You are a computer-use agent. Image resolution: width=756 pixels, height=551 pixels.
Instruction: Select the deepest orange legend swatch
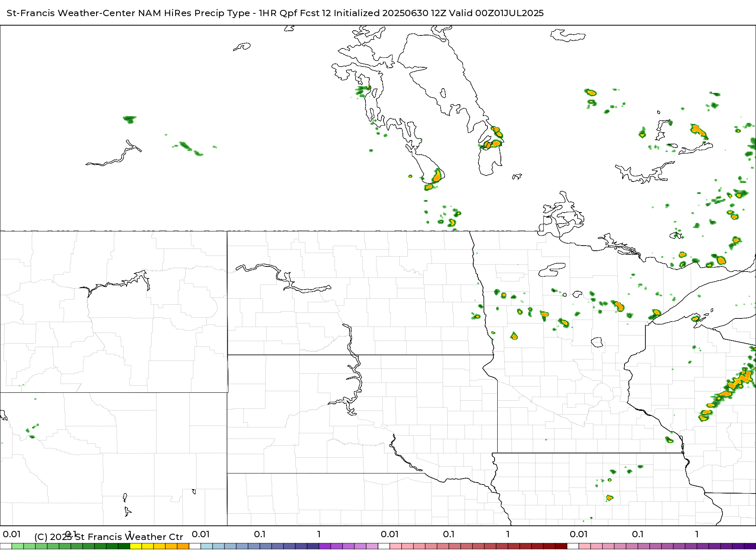point(183,546)
